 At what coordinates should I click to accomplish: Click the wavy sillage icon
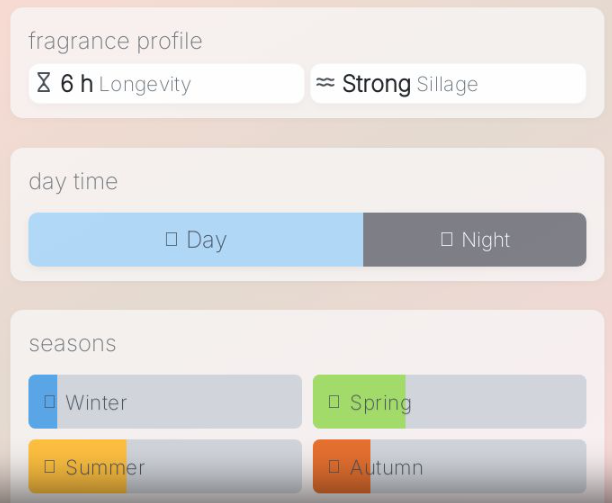pos(325,83)
